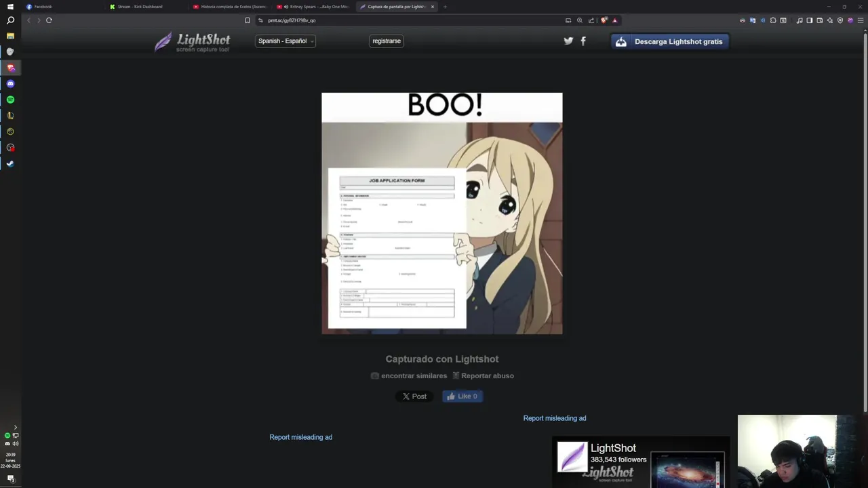Close the Captura de pantalla Lightshot tab
The height and width of the screenshot is (488, 868).
coord(433,7)
